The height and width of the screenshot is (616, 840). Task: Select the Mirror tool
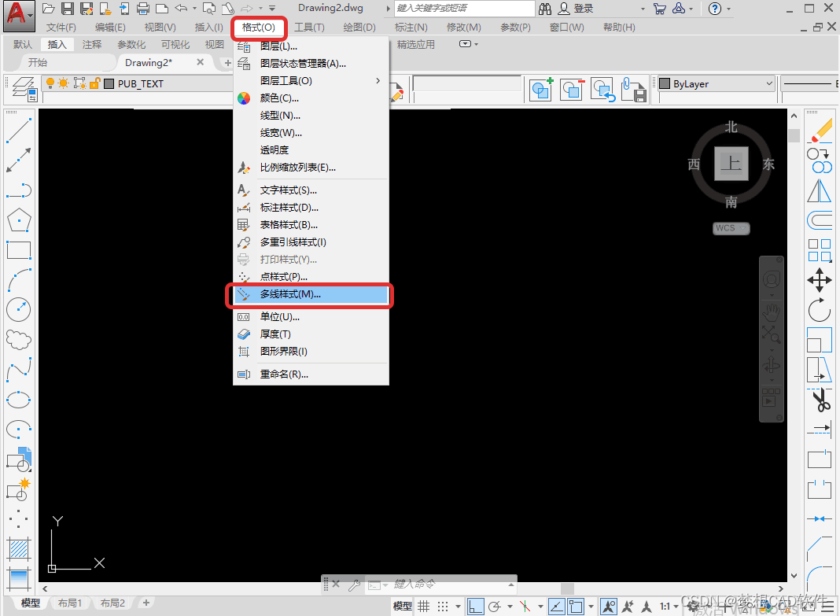tap(820, 190)
